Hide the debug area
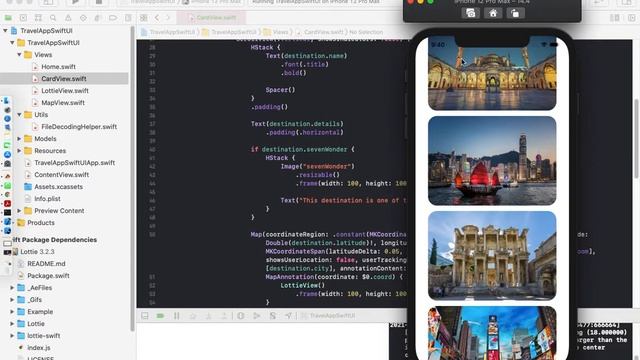Image resolution: width=640 pixels, height=360 pixels. 145,316
